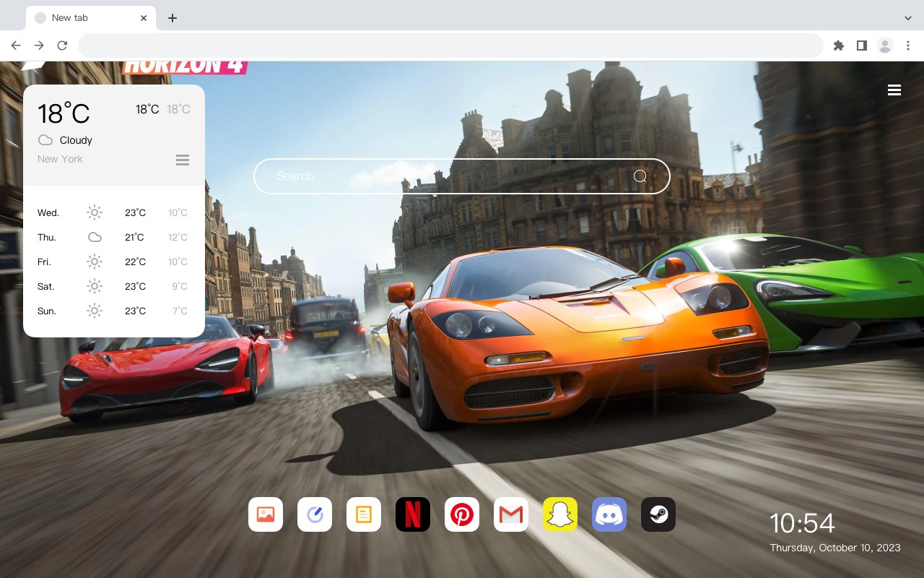
Task: Click the search magnifier icon
Action: (640, 176)
